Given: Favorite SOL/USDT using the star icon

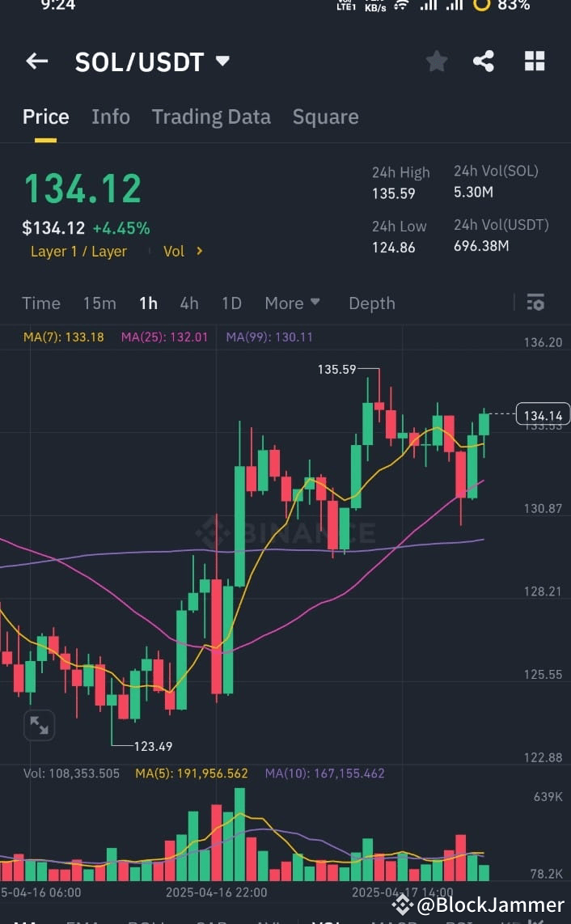Looking at the screenshot, I should (437, 61).
